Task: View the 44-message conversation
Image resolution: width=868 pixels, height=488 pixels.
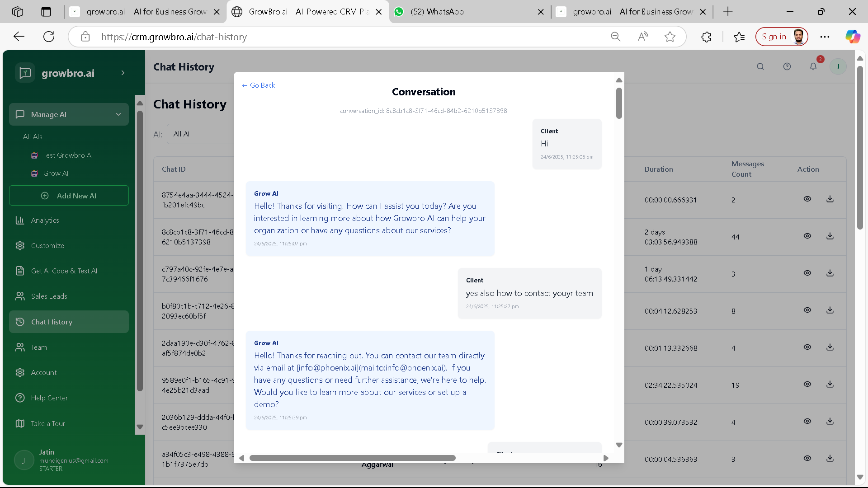Action: [808, 235]
